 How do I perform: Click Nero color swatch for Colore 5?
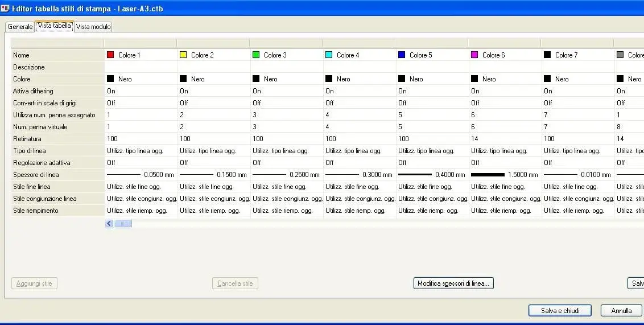(x=402, y=79)
